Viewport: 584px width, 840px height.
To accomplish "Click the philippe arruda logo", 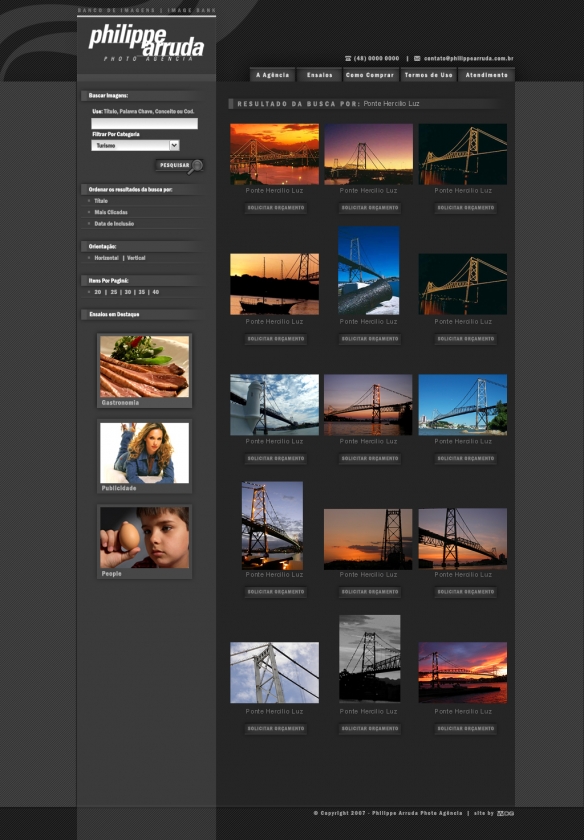I will [146, 42].
